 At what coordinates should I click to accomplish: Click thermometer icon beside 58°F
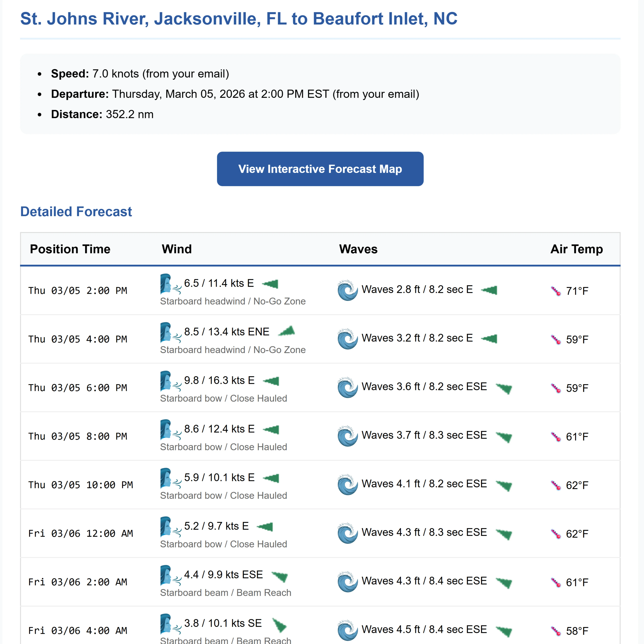coord(556,631)
